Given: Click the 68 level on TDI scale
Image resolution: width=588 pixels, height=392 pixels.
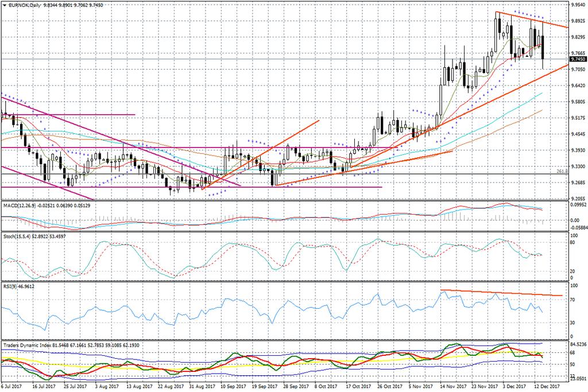Looking at the screenshot, I should point(572,352).
